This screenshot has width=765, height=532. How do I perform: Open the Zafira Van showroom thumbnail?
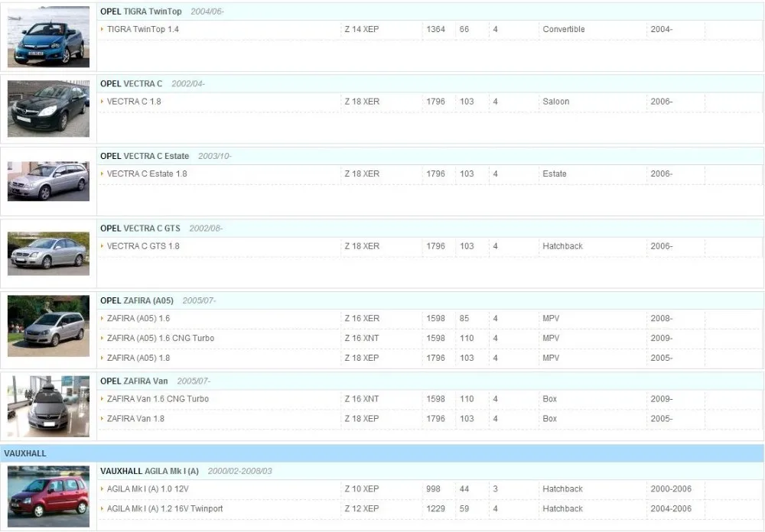(x=48, y=406)
